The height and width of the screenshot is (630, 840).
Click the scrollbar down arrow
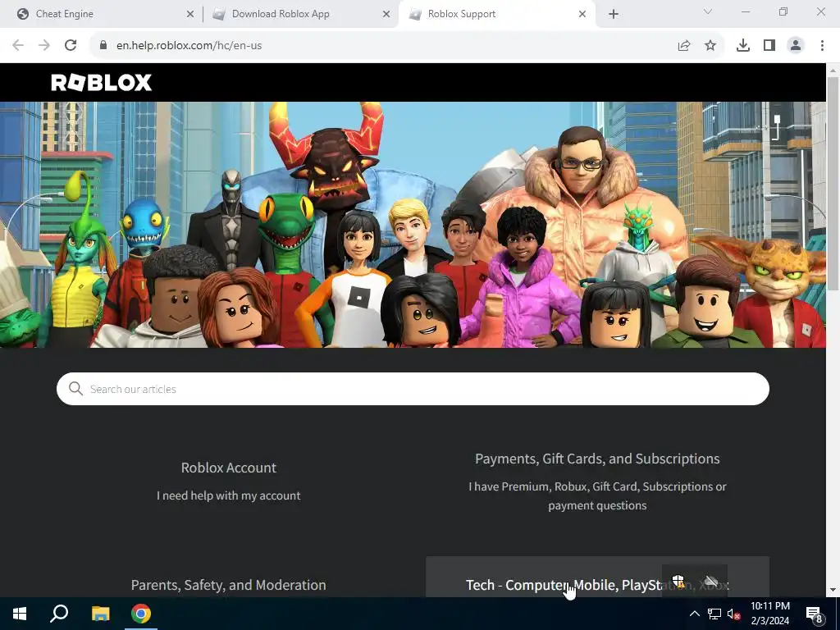833,590
